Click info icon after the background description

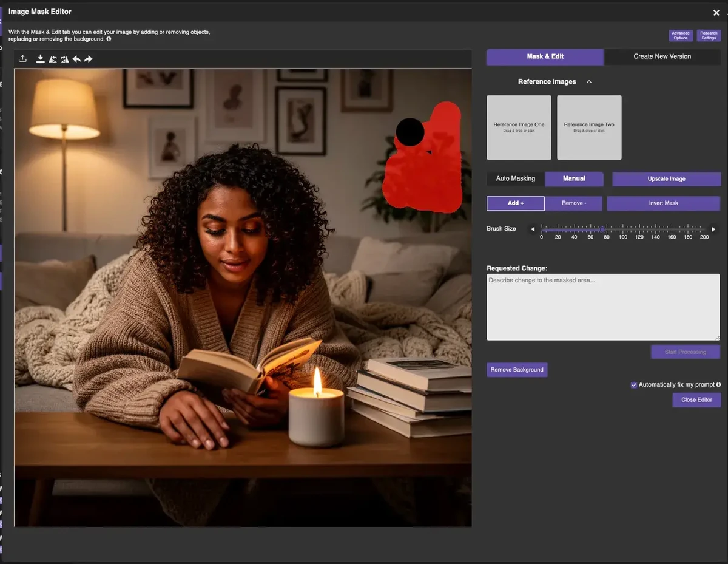[109, 39]
